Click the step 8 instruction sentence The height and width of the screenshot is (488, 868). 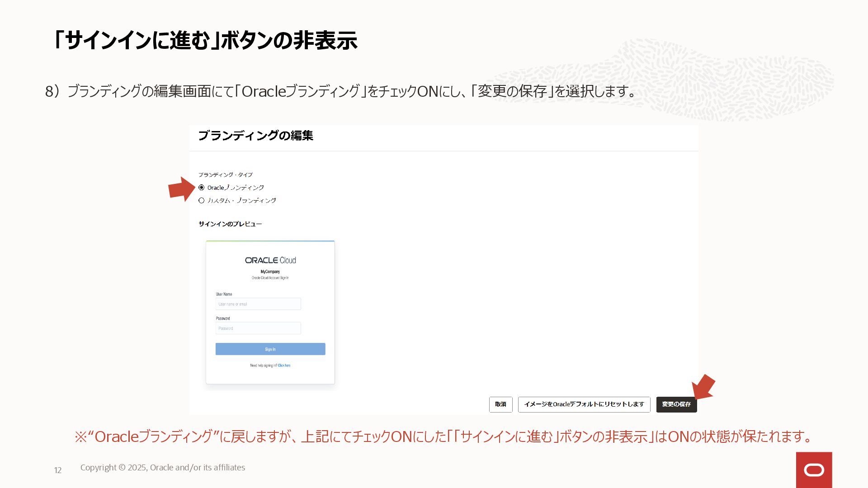click(x=341, y=91)
